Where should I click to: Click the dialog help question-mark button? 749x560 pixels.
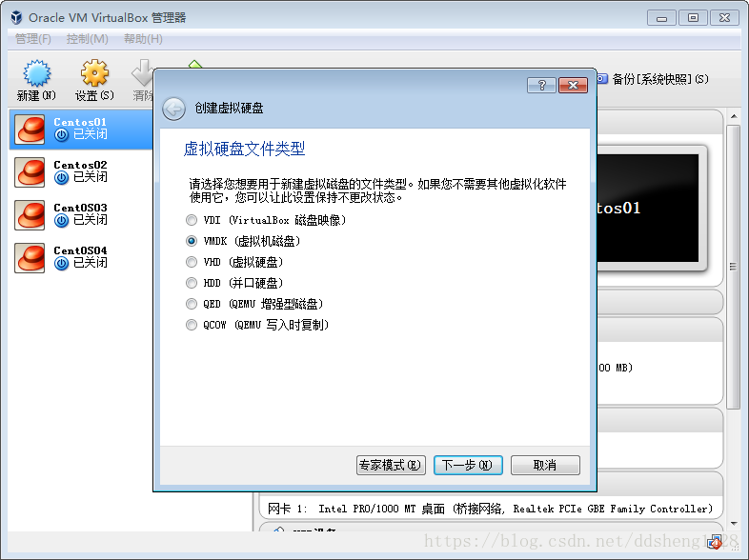click(x=541, y=85)
